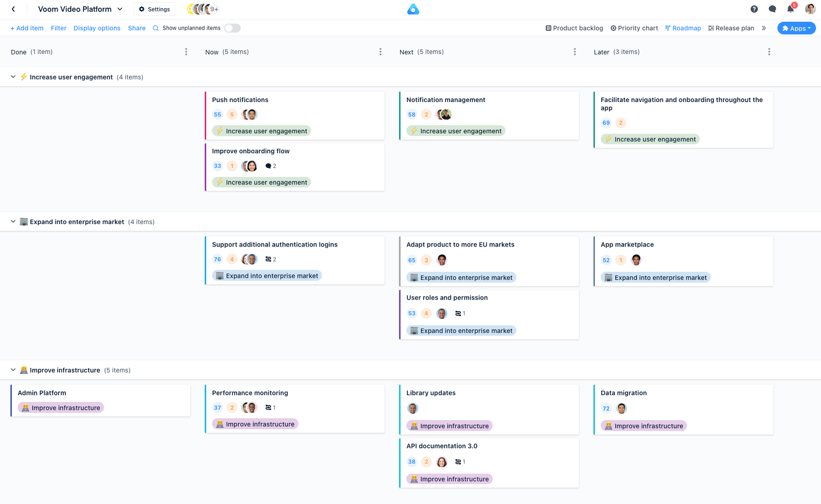Open the Apps dropdown button
Viewport: 821px width, 504px height.
(796, 28)
